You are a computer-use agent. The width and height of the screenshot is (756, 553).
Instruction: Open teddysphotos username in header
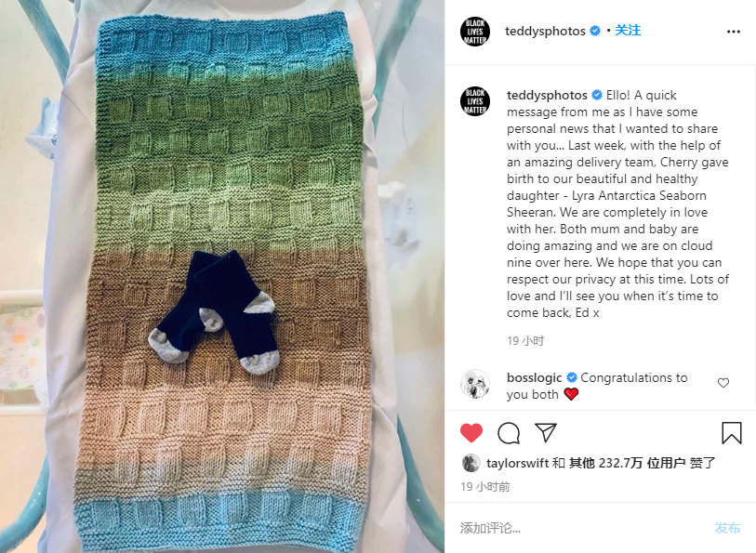pyautogui.click(x=545, y=32)
